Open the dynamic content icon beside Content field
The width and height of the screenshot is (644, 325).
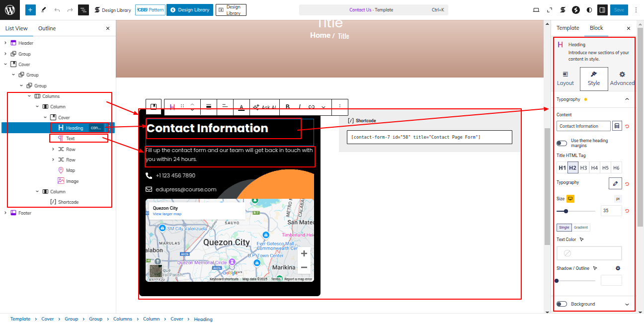pos(617,126)
